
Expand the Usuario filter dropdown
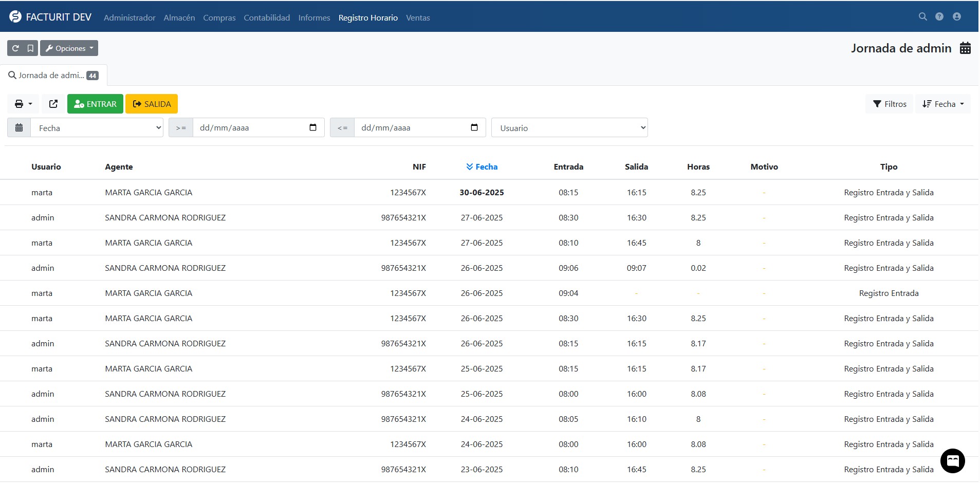pyautogui.click(x=569, y=128)
